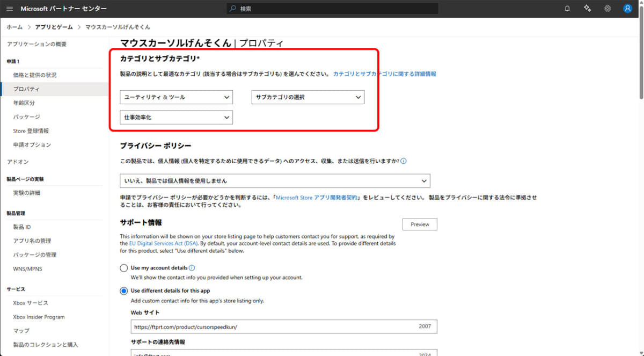Click the Preview button
Image resolution: width=644 pixels, height=356 pixels.
click(x=420, y=224)
